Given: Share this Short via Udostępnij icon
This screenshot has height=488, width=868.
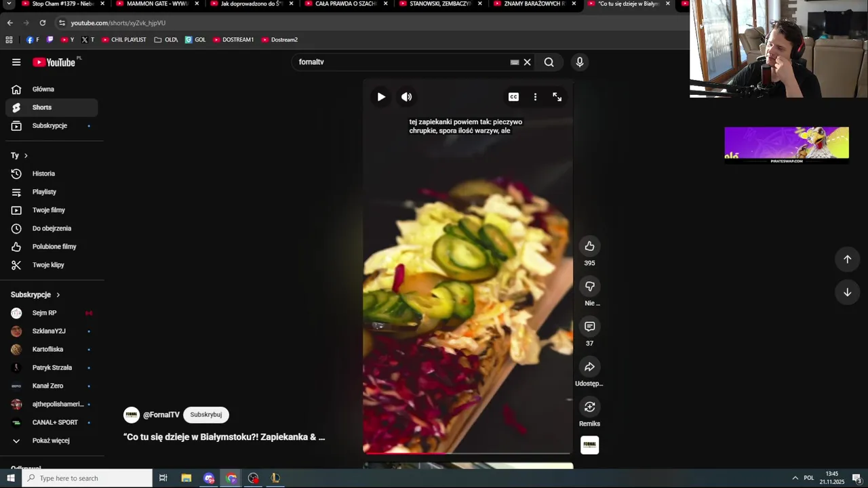Looking at the screenshot, I should click(x=589, y=367).
